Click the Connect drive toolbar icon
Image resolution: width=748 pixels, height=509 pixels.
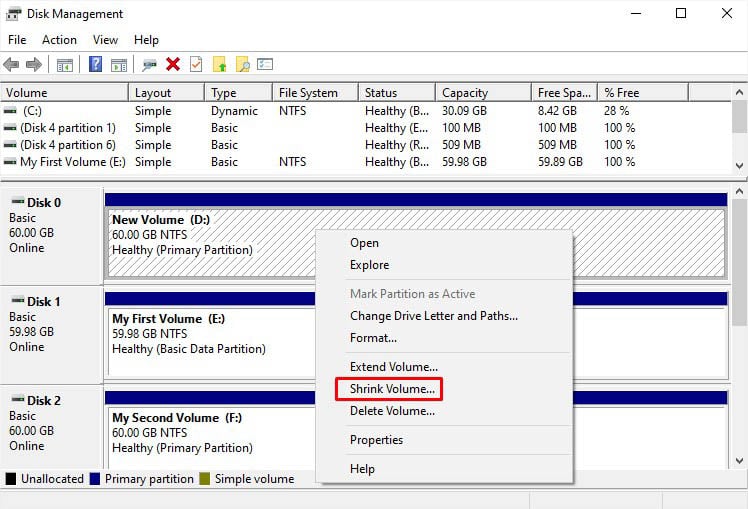pyautogui.click(x=150, y=64)
